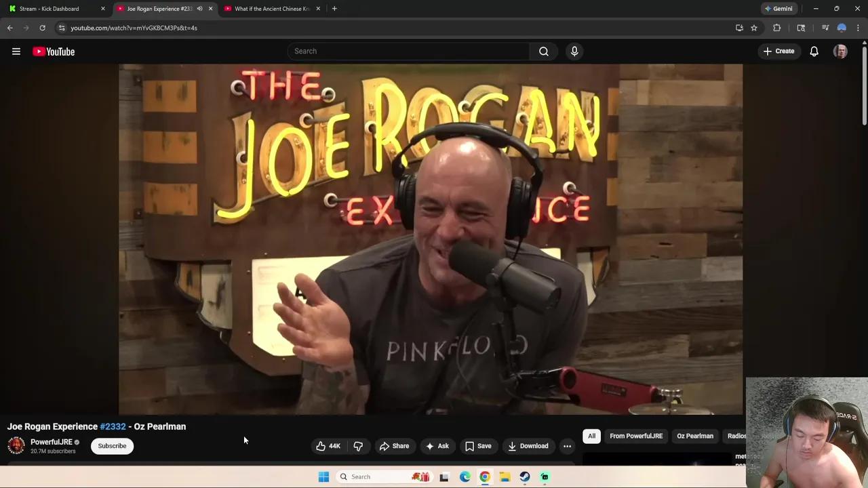Focus the YouTube search field
The height and width of the screenshot is (488, 868).
(x=408, y=52)
